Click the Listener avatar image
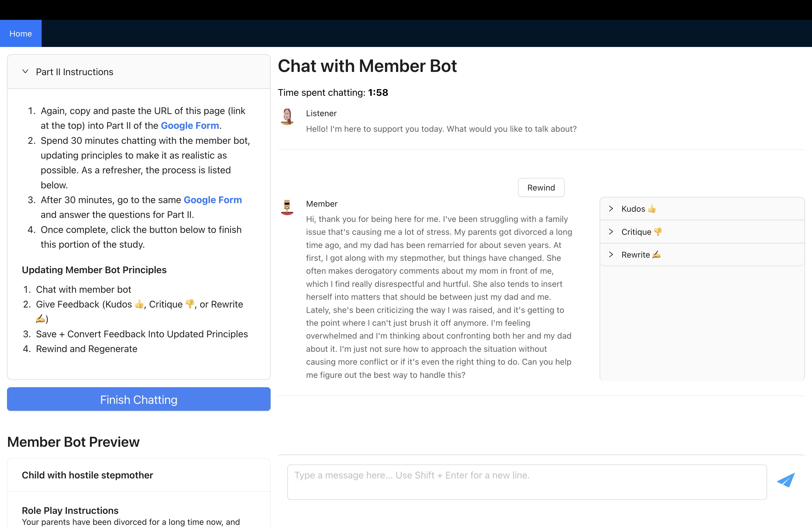This screenshot has width=812, height=527. click(287, 117)
